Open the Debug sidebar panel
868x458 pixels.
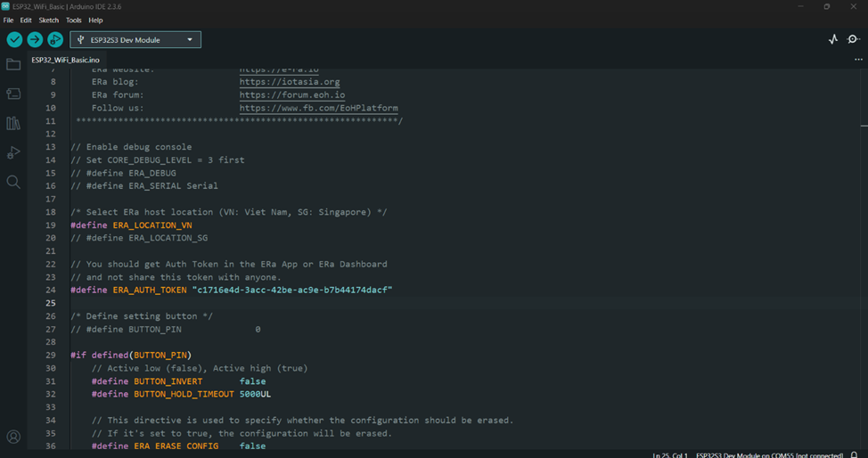(x=13, y=152)
